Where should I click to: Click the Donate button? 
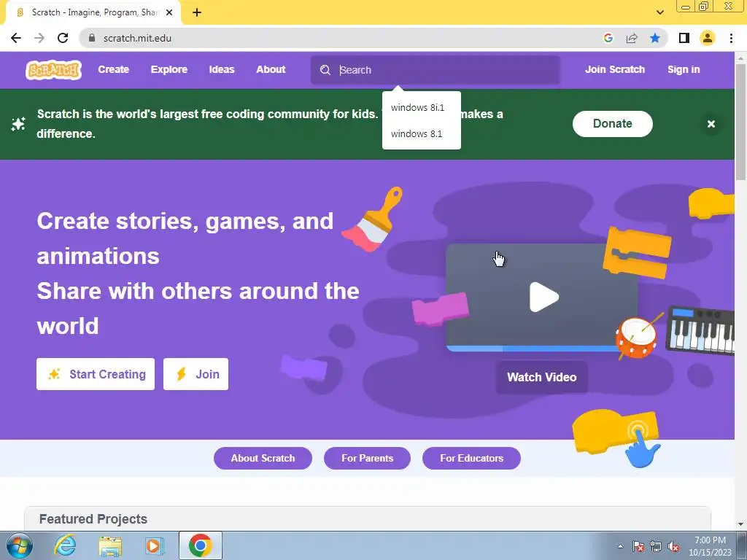pos(613,124)
